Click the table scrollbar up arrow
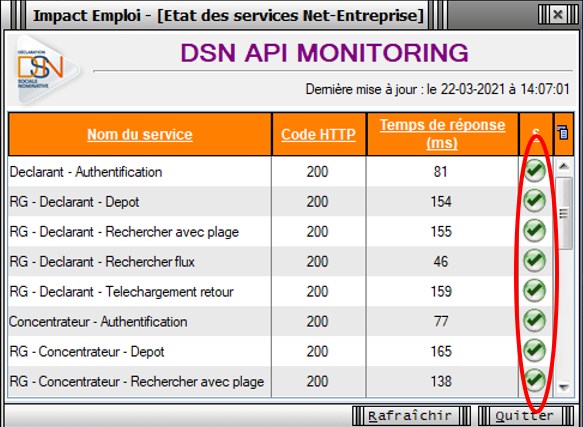Image resolution: width=583 pixels, height=427 pixels. click(564, 166)
